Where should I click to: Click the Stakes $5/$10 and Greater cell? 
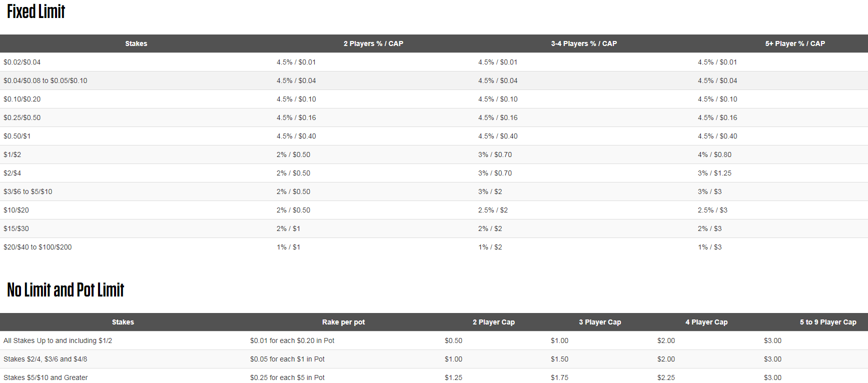(46, 377)
